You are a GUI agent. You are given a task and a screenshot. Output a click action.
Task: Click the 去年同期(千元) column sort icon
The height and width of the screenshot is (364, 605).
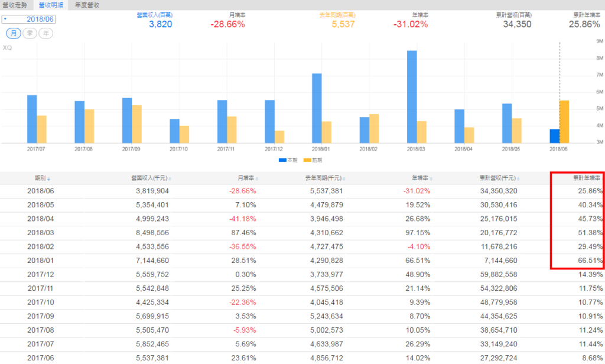[344, 178]
